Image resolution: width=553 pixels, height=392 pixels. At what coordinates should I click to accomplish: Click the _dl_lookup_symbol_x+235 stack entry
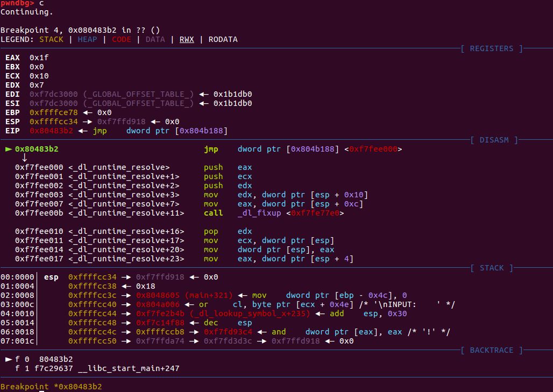(x=223, y=313)
